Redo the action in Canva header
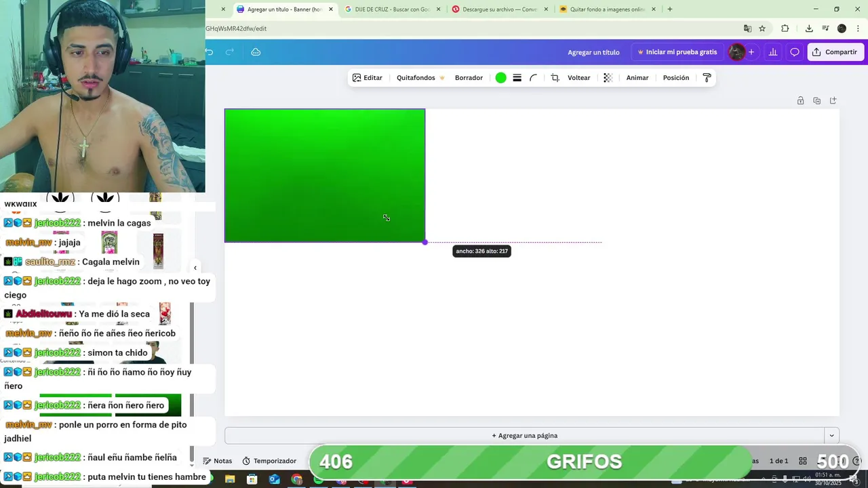The image size is (868, 488). click(230, 52)
